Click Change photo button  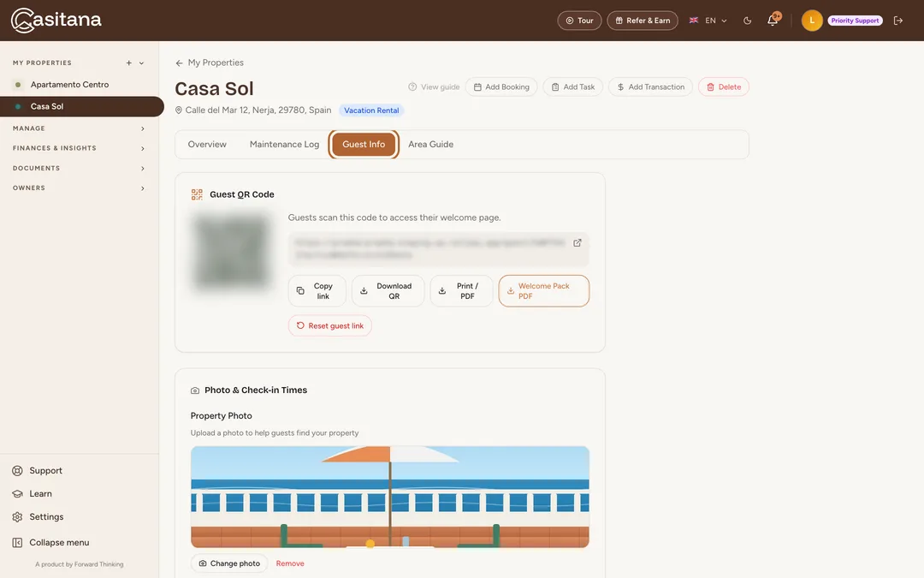tap(229, 563)
